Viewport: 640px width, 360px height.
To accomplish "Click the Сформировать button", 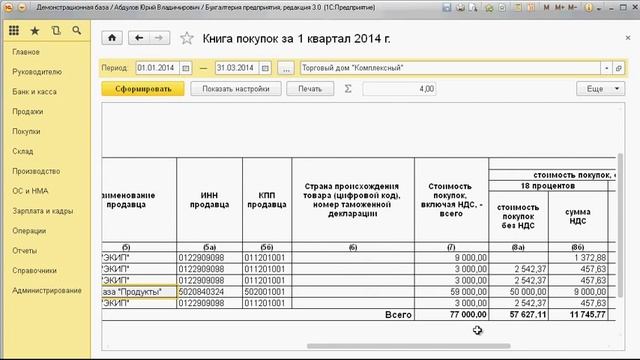I will (143, 89).
